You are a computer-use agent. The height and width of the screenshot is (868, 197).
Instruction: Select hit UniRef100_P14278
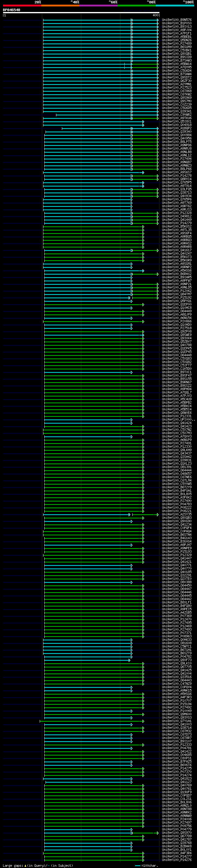point(177,176)
